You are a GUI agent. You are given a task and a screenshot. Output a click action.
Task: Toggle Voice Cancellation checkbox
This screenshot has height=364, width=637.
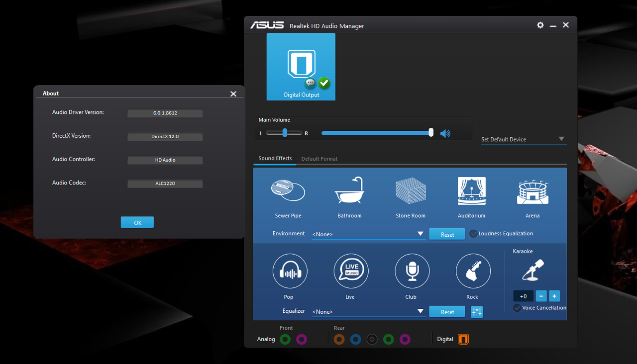(518, 308)
